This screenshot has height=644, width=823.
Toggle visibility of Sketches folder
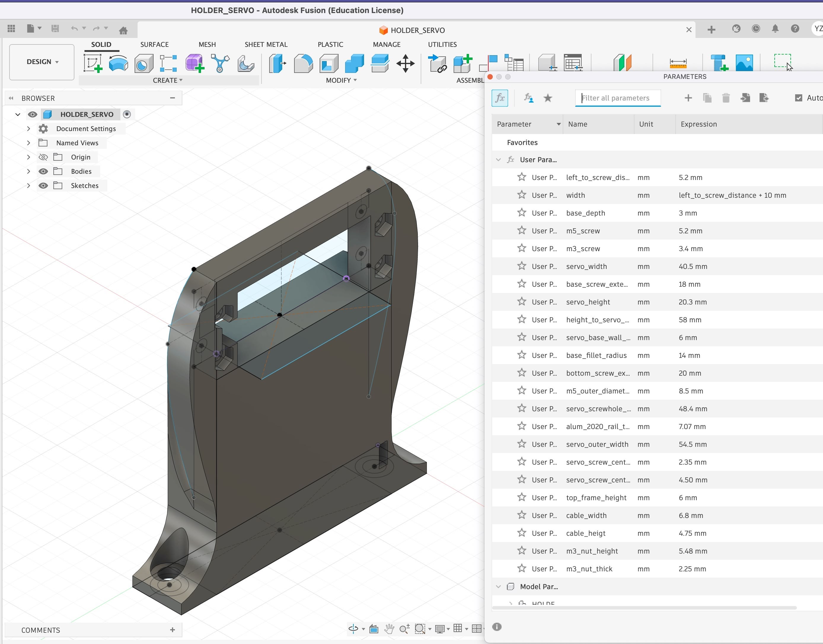[x=43, y=186]
